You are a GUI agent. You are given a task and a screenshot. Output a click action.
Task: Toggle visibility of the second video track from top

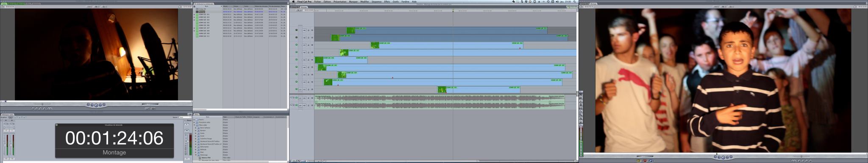[296, 37]
